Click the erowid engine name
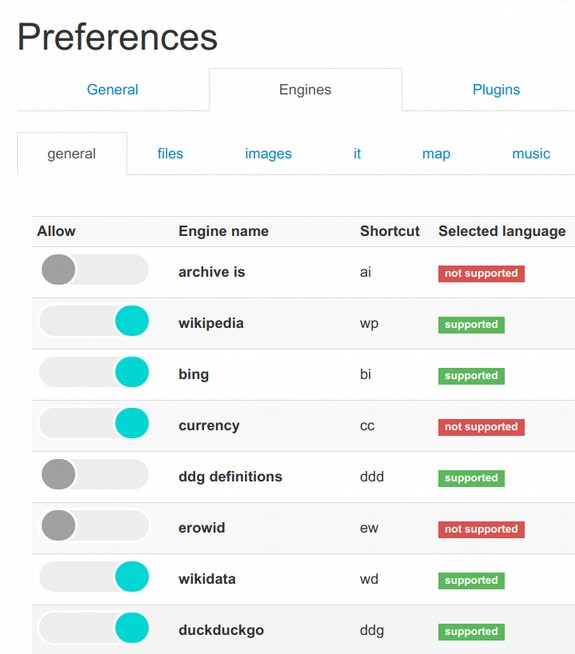This screenshot has height=654, width=575. [202, 528]
